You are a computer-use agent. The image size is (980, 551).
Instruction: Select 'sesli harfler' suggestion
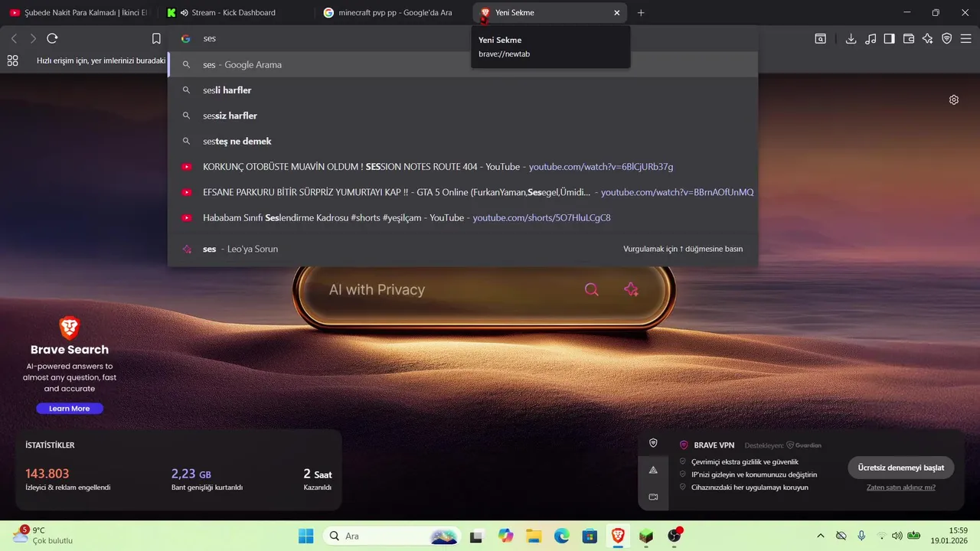point(463,90)
